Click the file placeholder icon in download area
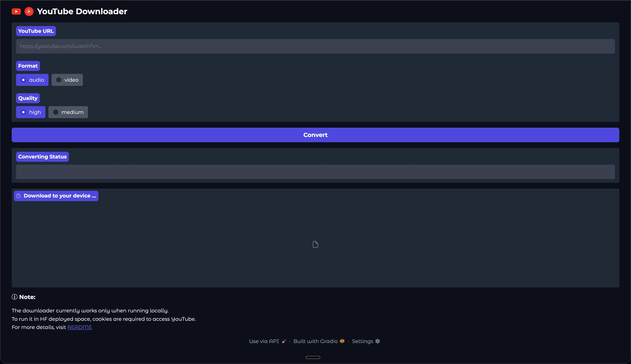 click(315, 244)
